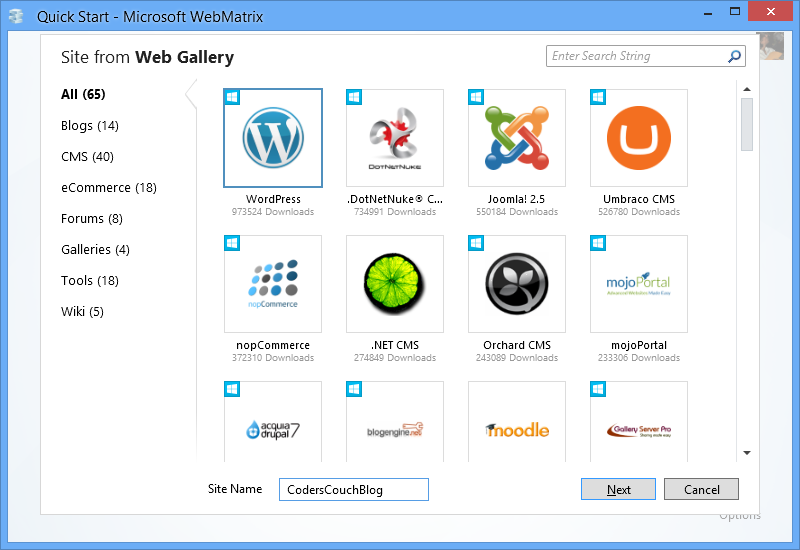Click "526780 Downloads" text
The image size is (800, 550).
(639, 212)
